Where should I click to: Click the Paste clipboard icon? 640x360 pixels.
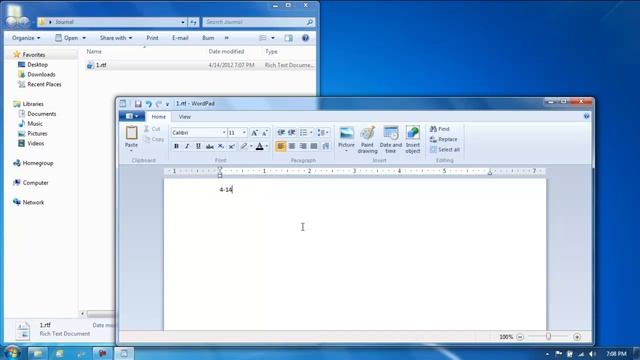(131, 133)
